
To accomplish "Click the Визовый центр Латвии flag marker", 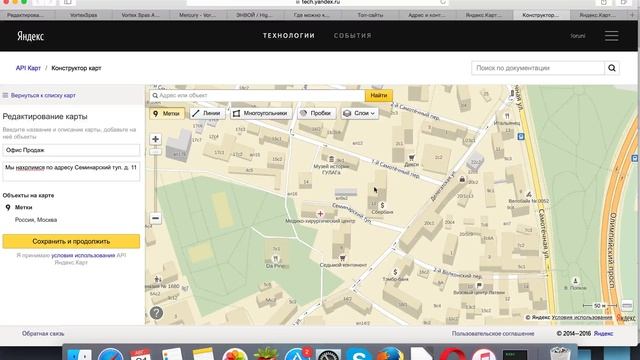I will coord(479,285).
